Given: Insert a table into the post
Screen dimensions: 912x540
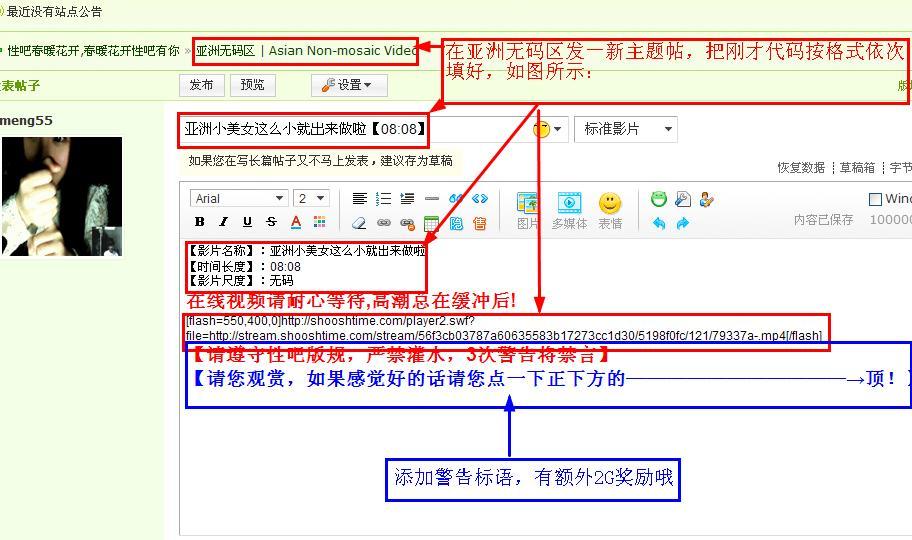Looking at the screenshot, I should (432, 223).
